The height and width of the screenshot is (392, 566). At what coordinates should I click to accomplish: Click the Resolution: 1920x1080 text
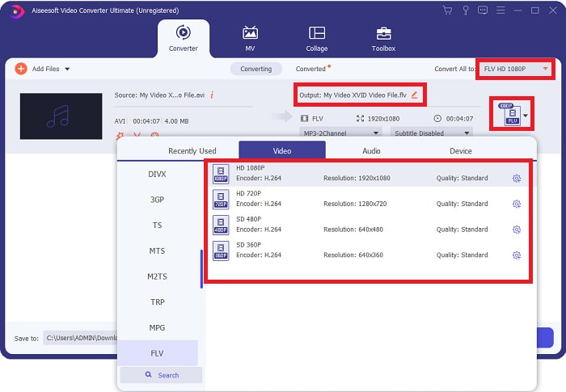(x=357, y=178)
